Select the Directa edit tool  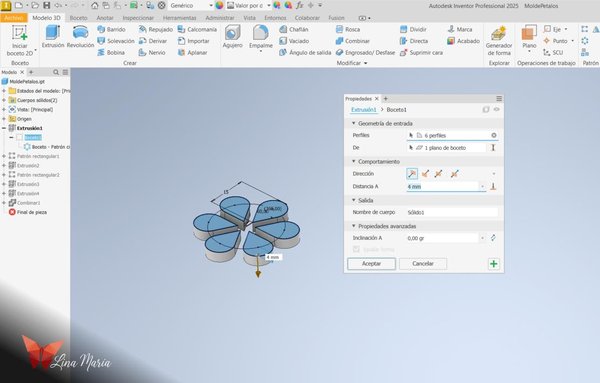pos(414,41)
